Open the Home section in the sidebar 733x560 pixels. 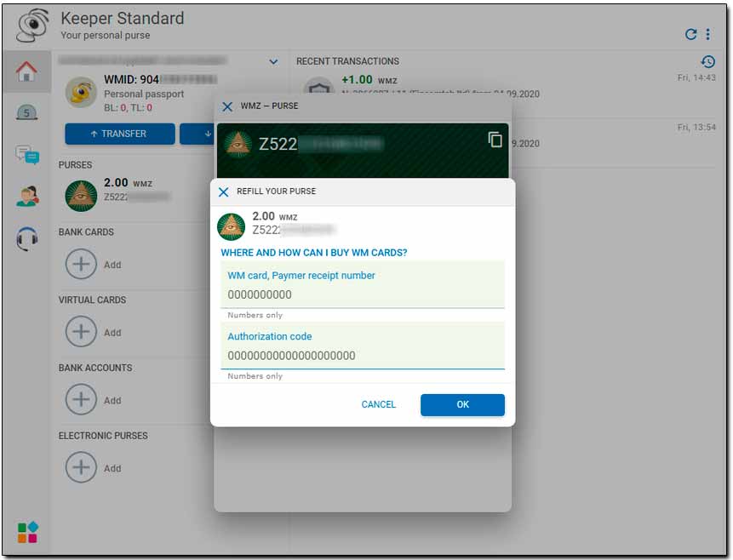tap(26, 71)
